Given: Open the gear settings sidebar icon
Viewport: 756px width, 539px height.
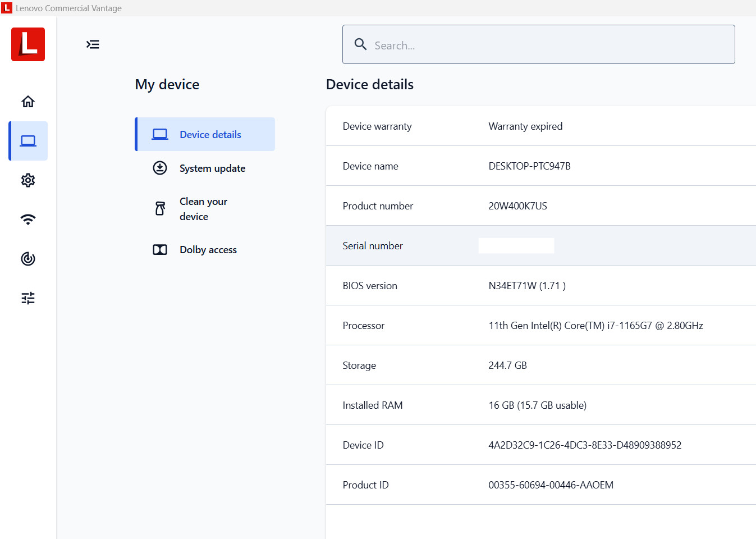Looking at the screenshot, I should [28, 180].
